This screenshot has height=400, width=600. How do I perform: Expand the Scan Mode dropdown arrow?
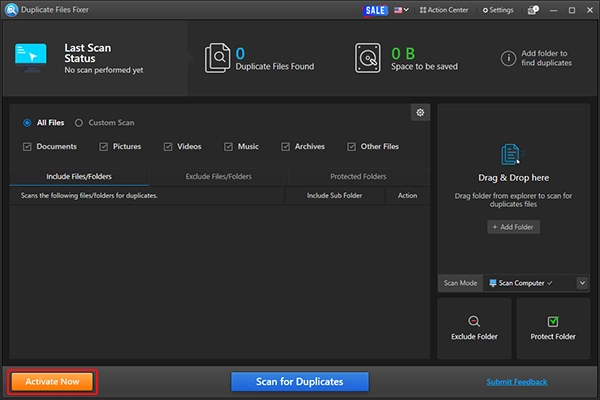[x=582, y=283]
